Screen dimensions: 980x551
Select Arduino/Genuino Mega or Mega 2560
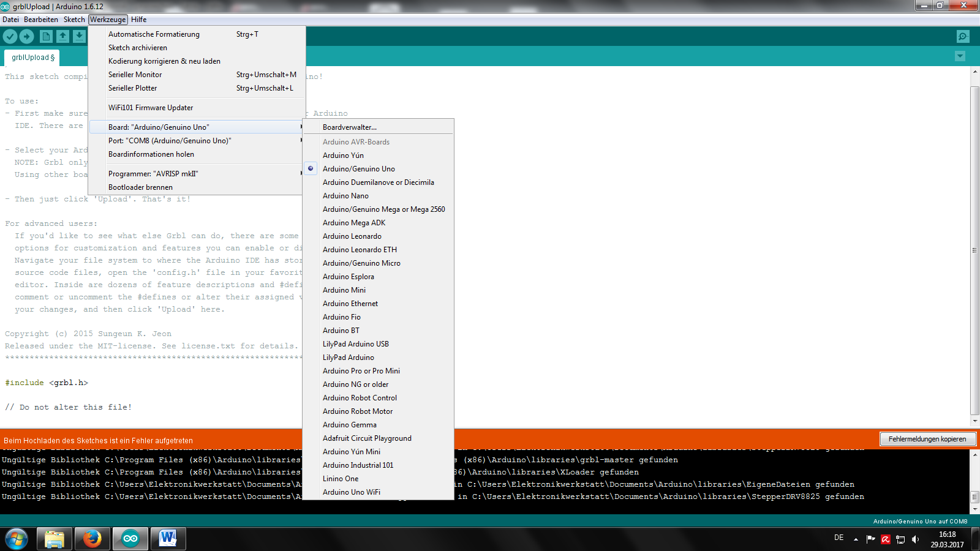383,209
